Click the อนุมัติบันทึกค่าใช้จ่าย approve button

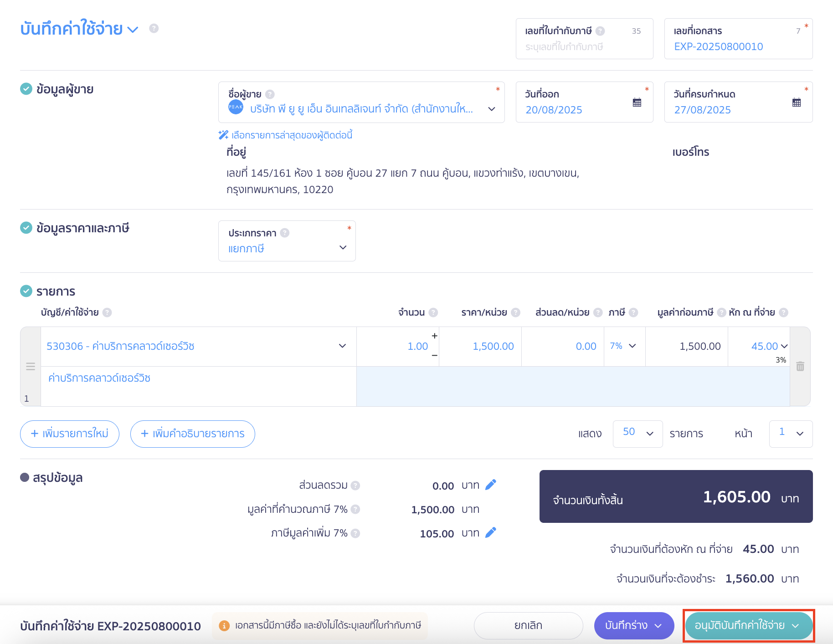(740, 625)
